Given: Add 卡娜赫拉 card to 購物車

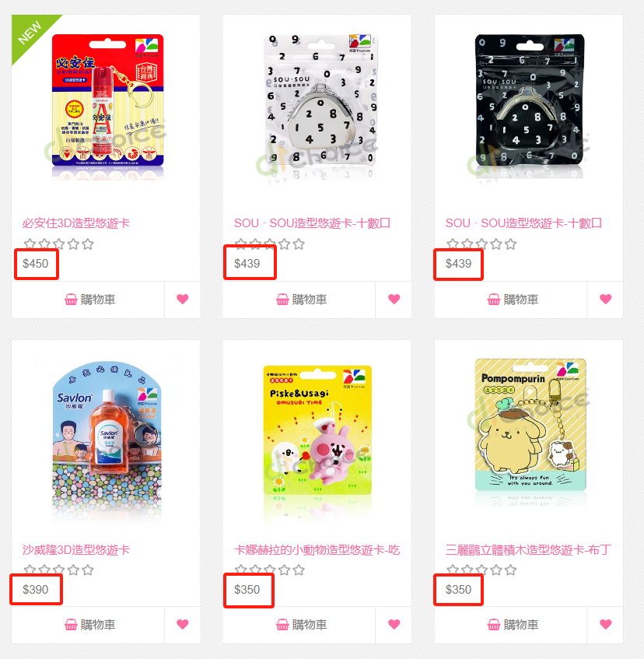Looking at the screenshot, I should [x=299, y=625].
